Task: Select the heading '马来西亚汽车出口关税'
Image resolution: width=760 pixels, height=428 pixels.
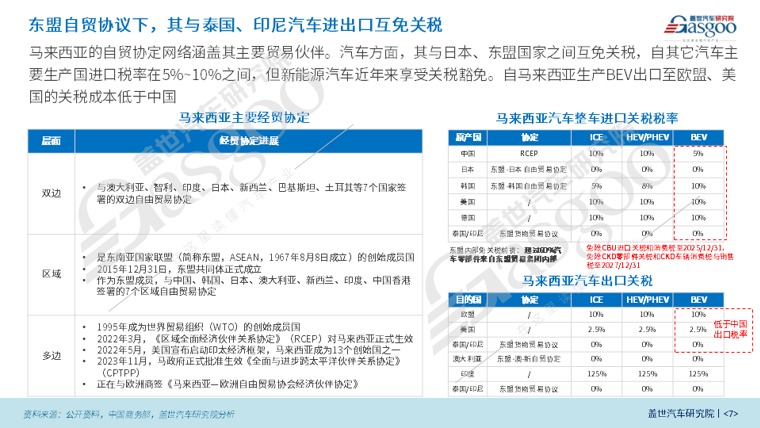Action: (587, 281)
